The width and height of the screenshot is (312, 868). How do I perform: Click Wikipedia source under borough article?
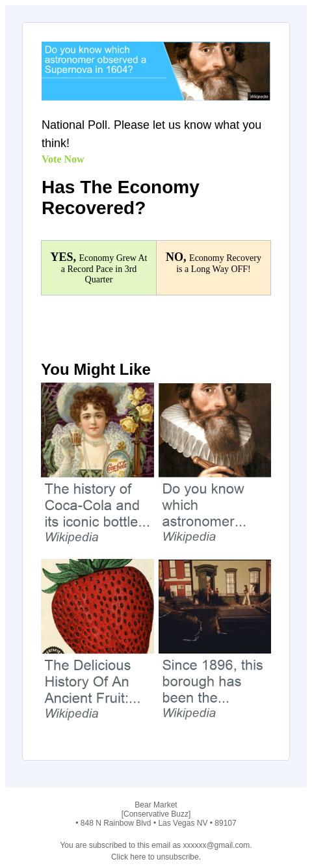(189, 713)
